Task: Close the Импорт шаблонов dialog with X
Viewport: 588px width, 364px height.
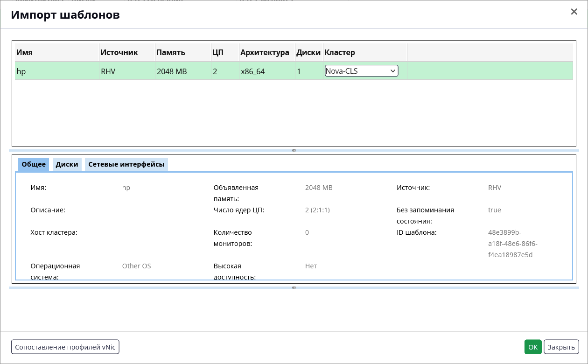Action: pyautogui.click(x=574, y=12)
